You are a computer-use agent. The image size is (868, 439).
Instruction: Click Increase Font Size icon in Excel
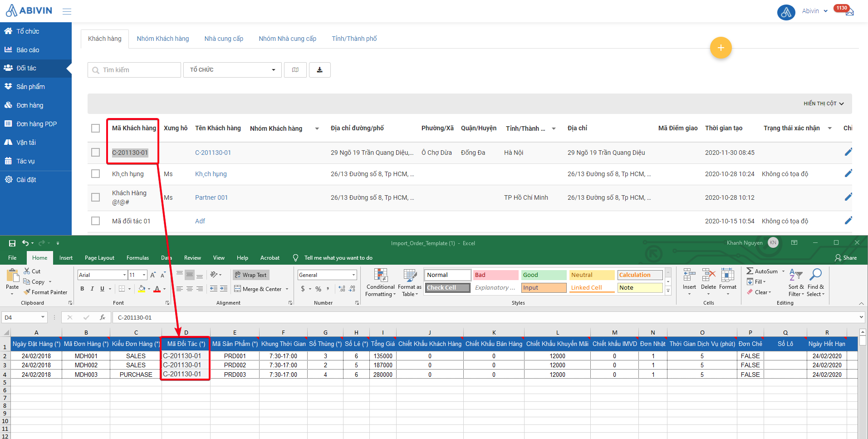[153, 275]
